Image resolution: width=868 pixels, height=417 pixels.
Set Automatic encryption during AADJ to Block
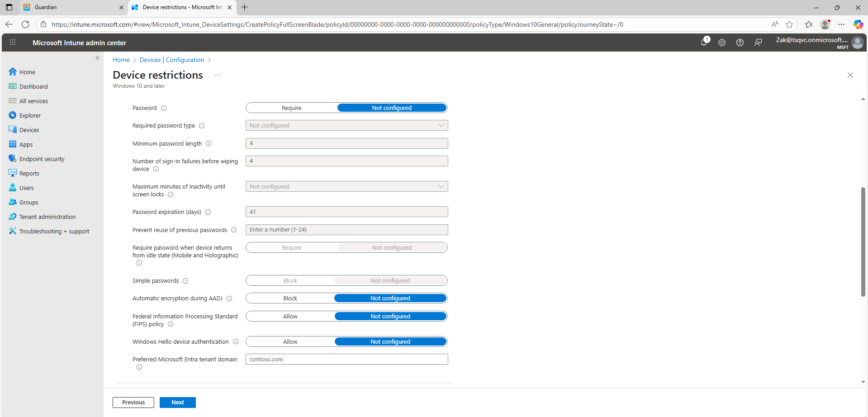tap(290, 299)
